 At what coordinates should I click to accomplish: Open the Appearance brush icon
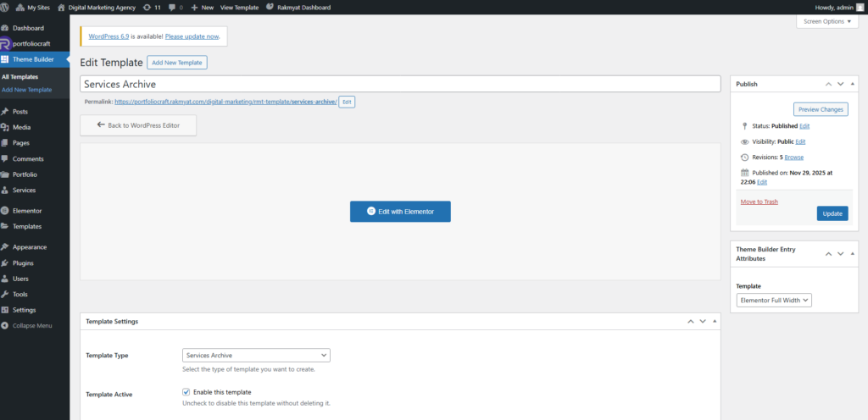[x=5, y=247]
